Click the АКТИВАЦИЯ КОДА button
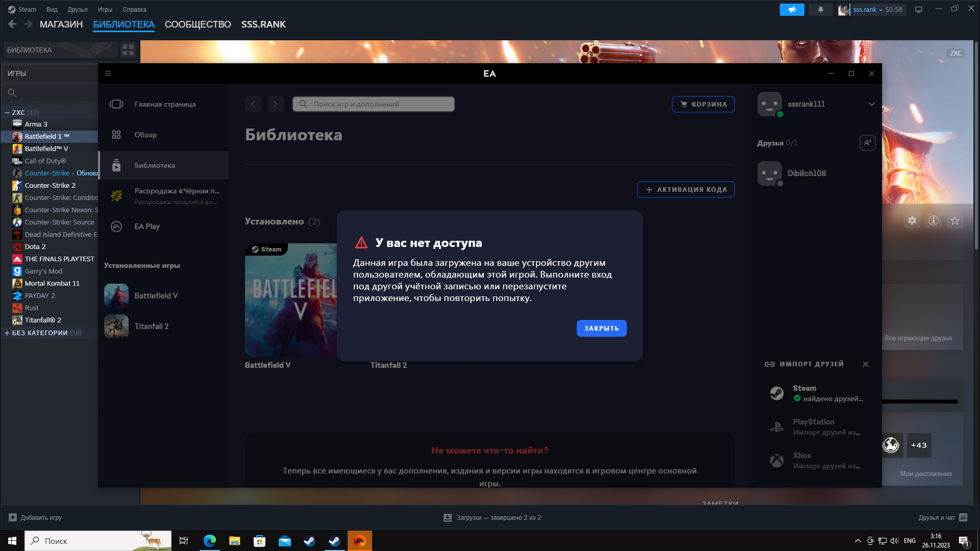 [x=685, y=190]
